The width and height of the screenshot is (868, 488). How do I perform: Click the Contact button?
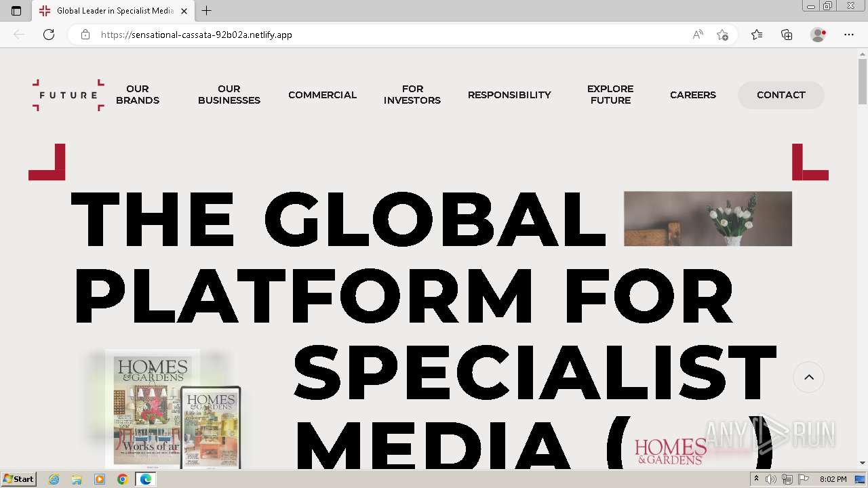pos(781,95)
